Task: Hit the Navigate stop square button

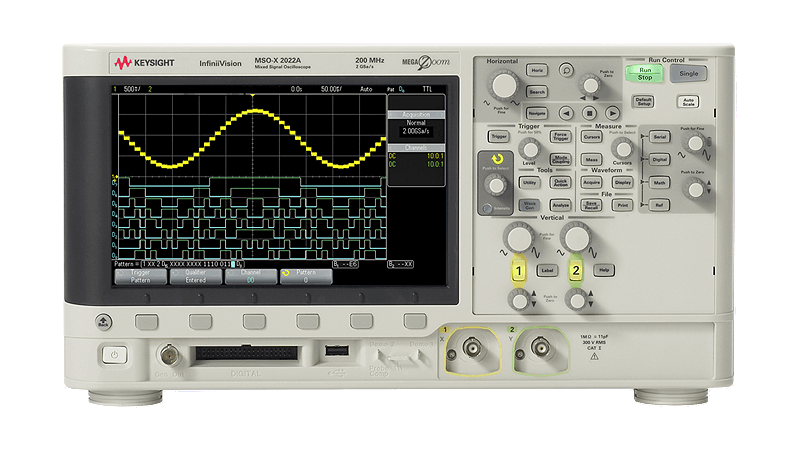Action: point(589,113)
